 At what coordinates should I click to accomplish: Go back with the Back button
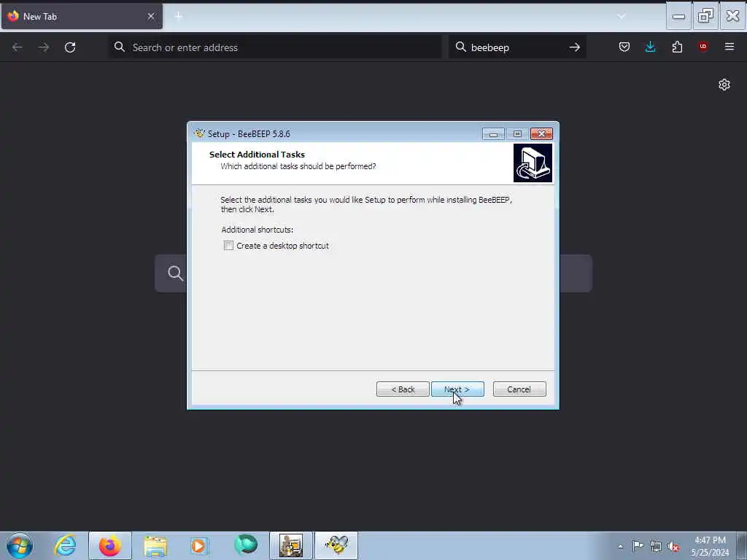pos(403,389)
